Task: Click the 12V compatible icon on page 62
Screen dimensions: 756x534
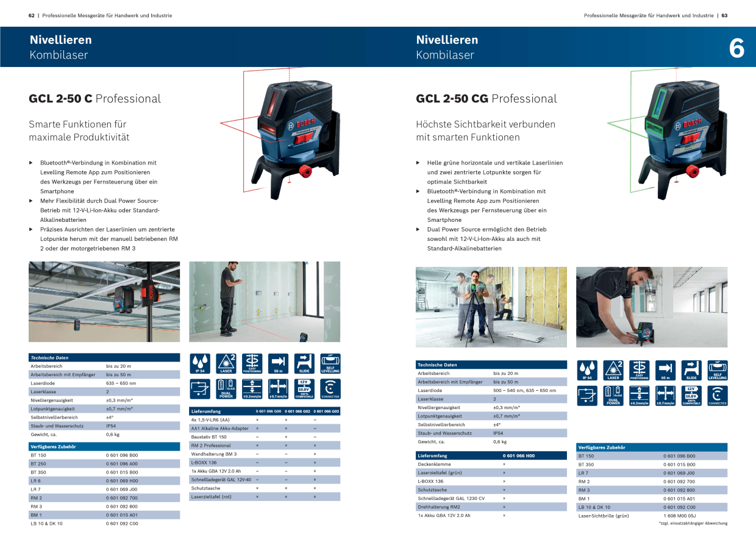Action: click(304, 389)
